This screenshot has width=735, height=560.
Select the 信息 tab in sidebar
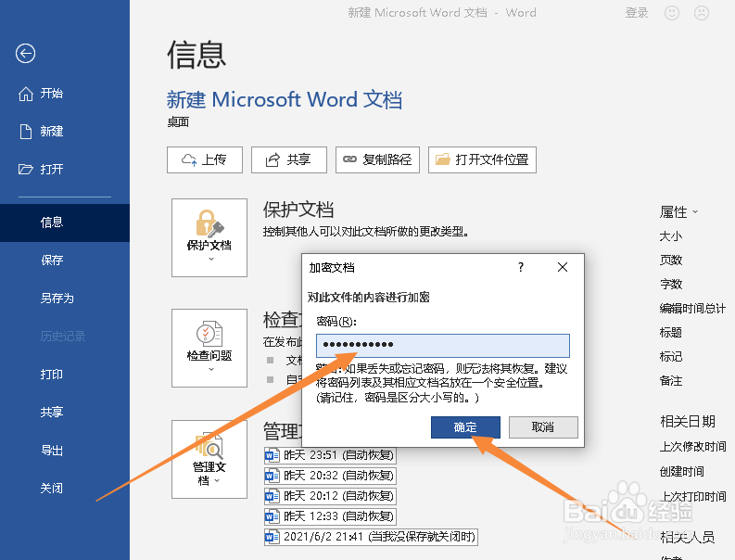(65, 223)
